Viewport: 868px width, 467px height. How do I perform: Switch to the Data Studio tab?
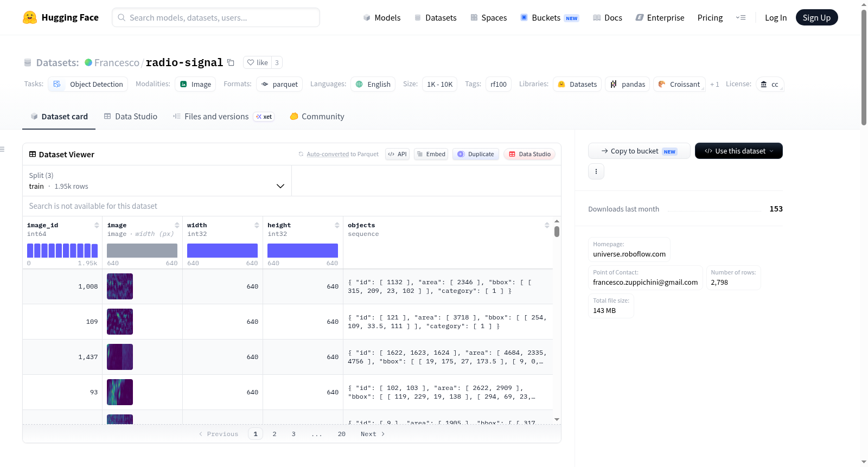[x=131, y=116]
